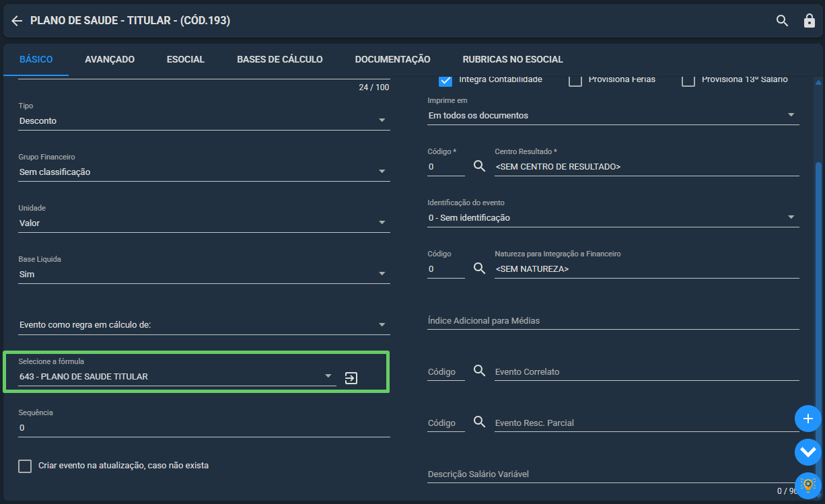Viewport: 825px width, 504px height.
Task: Open the formula editor icon beside fórmula field
Action: pos(351,378)
